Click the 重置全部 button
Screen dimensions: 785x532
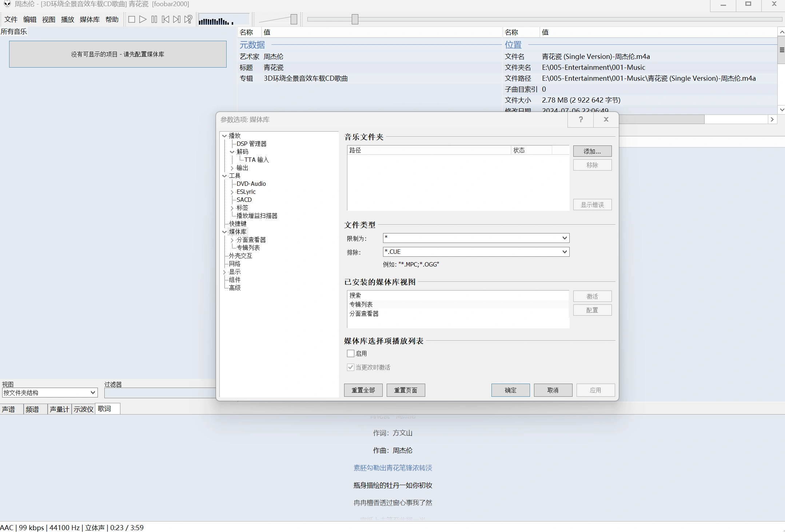pyautogui.click(x=363, y=390)
